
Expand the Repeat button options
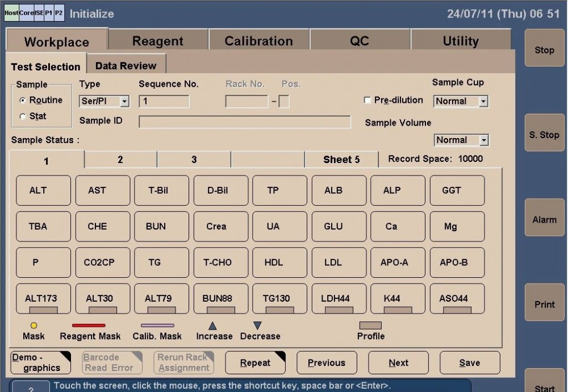coord(256,362)
